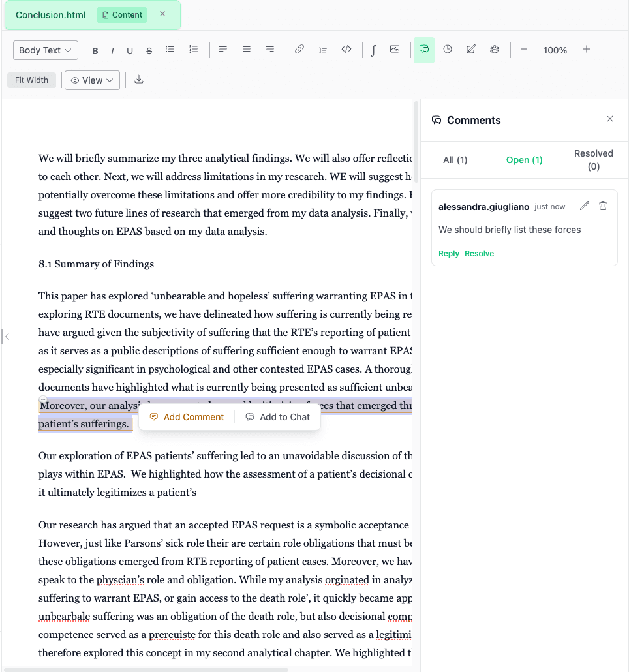Image resolution: width=629 pixels, height=672 pixels.
Task: Insert a bulleted list
Action: [170, 50]
